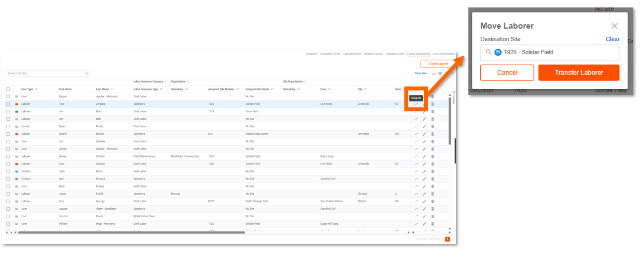644x256 pixels.
Task: Go to page 1 in grid pagination
Action: click(448, 239)
